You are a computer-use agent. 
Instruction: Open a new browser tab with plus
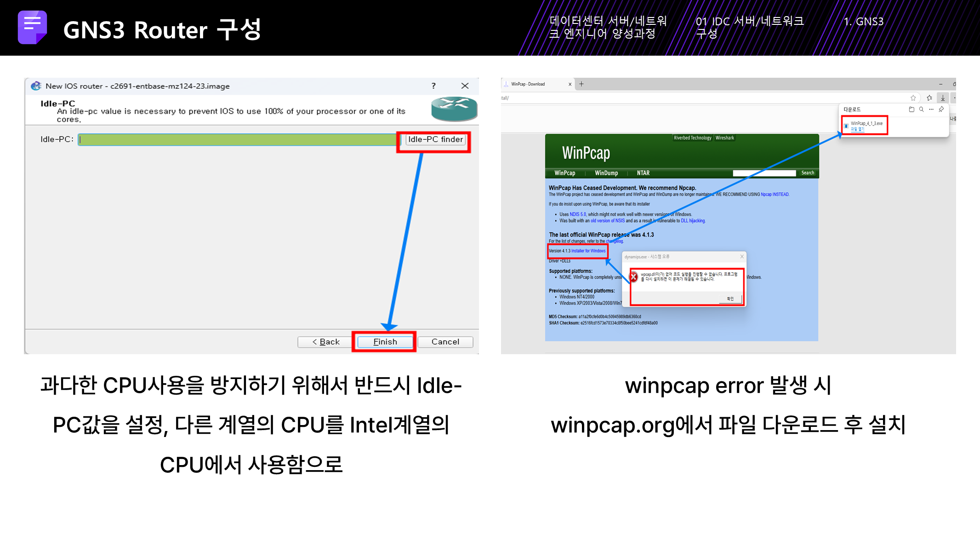581,84
